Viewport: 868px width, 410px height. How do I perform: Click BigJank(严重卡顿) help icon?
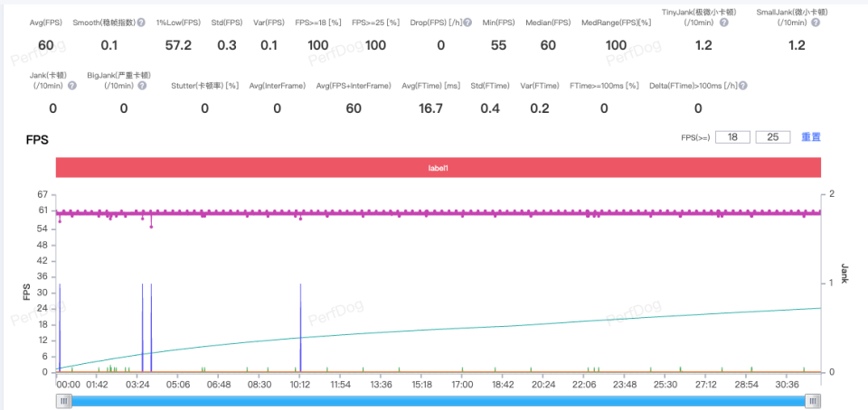pyautogui.click(x=142, y=86)
